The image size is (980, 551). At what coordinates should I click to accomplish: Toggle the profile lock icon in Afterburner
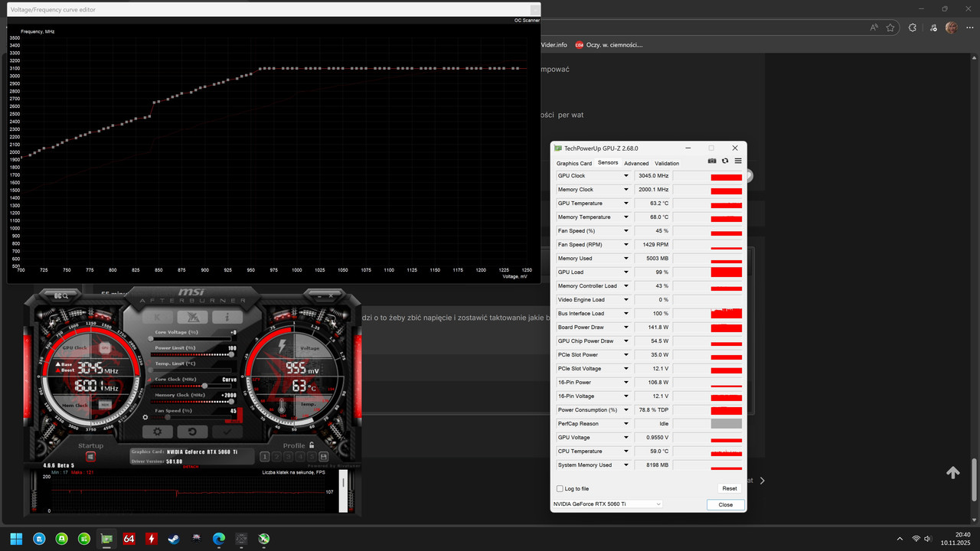[312, 445]
